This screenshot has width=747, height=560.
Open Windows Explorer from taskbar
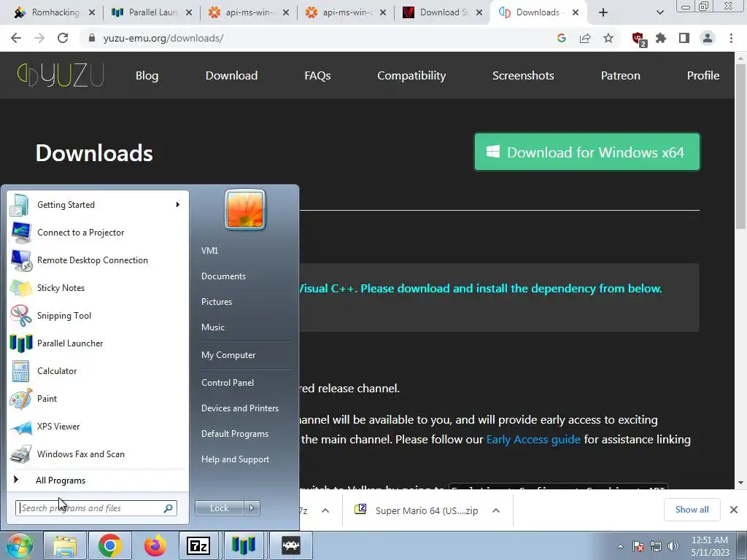point(65,545)
